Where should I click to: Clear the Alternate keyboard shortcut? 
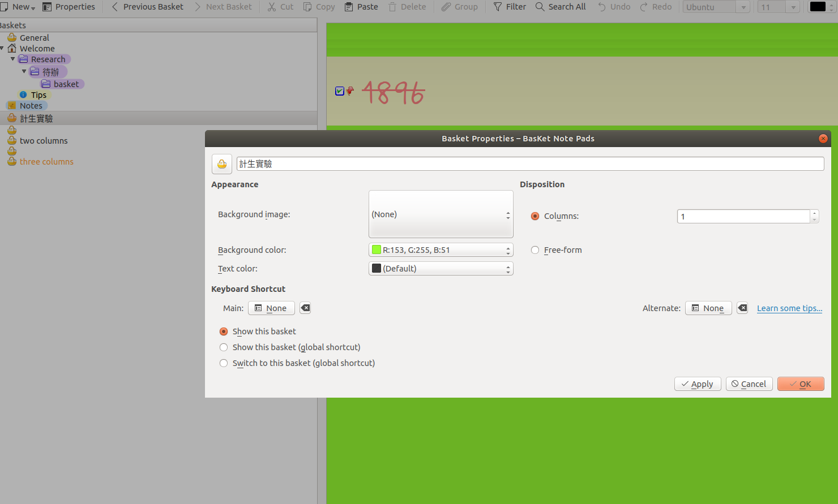[742, 308]
